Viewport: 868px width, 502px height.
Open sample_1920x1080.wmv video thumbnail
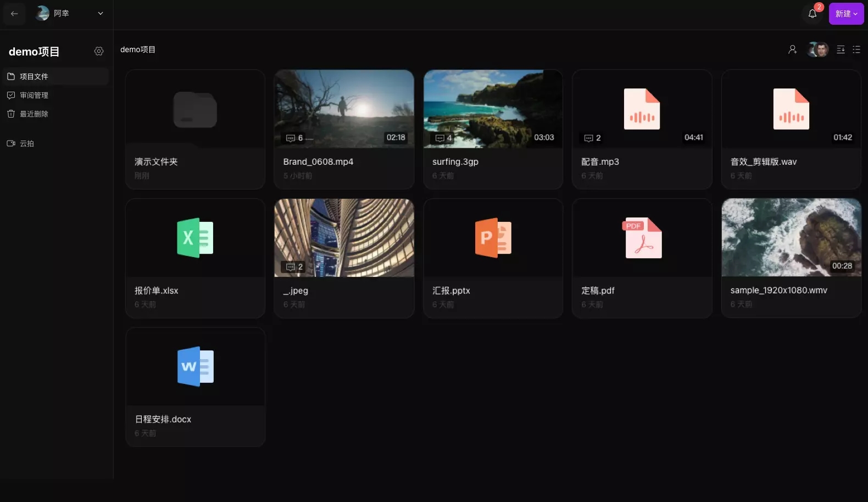coord(791,237)
